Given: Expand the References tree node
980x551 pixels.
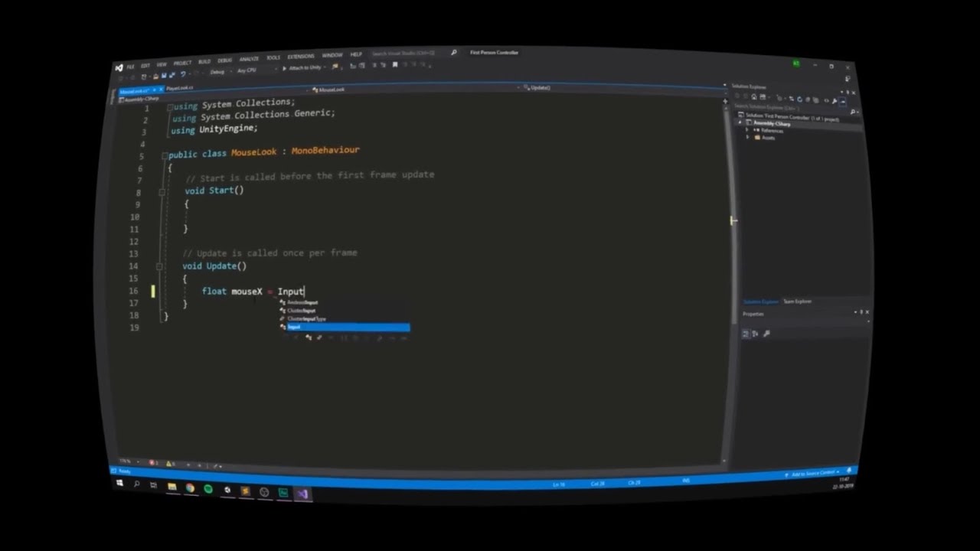Looking at the screenshot, I should (747, 130).
